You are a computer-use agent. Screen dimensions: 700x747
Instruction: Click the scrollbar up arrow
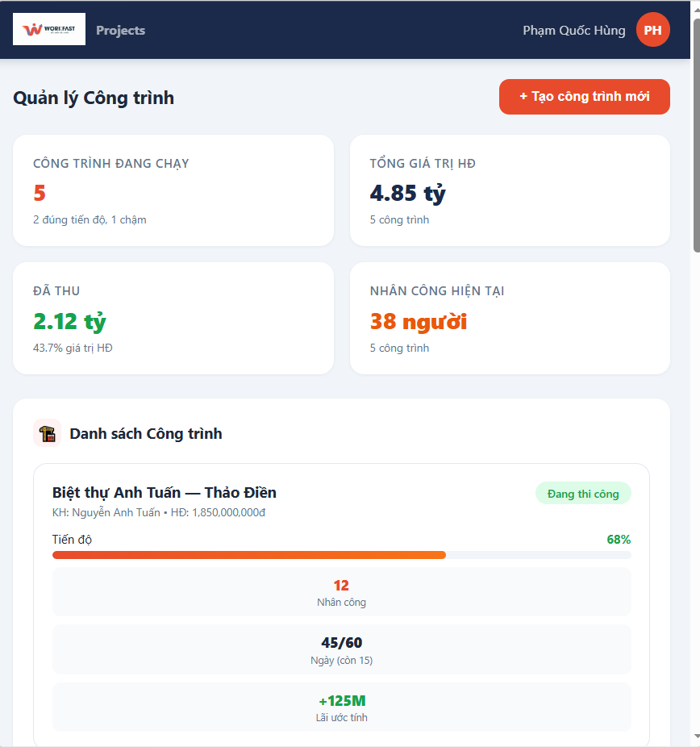tap(694, 7)
